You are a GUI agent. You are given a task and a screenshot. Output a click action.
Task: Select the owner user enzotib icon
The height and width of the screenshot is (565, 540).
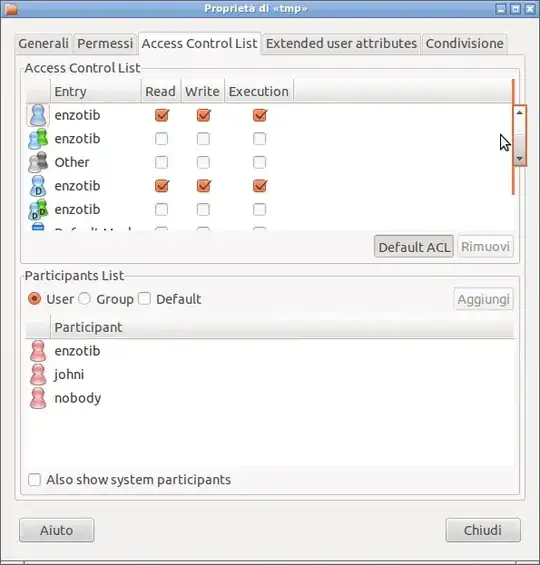coord(38,115)
